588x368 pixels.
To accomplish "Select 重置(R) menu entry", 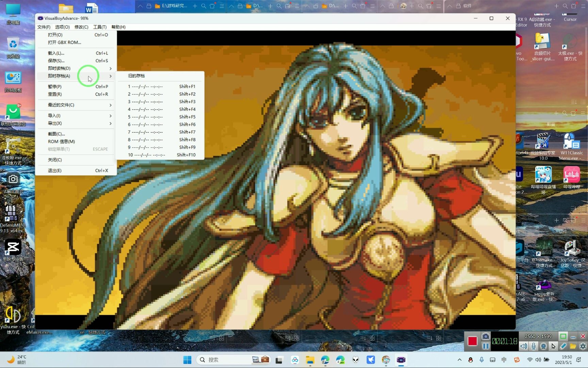I will 76,94.
